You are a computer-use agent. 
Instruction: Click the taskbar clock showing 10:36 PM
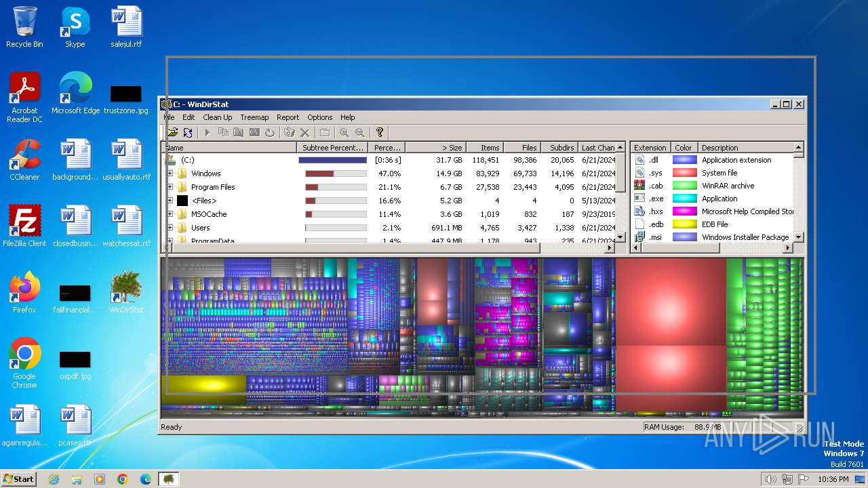(833, 479)
